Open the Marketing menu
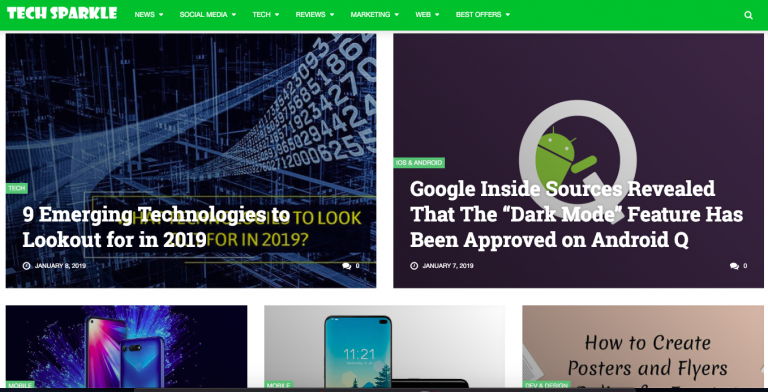Image resolution: width=768 pixels, height=392 pixels. [374, 15]
